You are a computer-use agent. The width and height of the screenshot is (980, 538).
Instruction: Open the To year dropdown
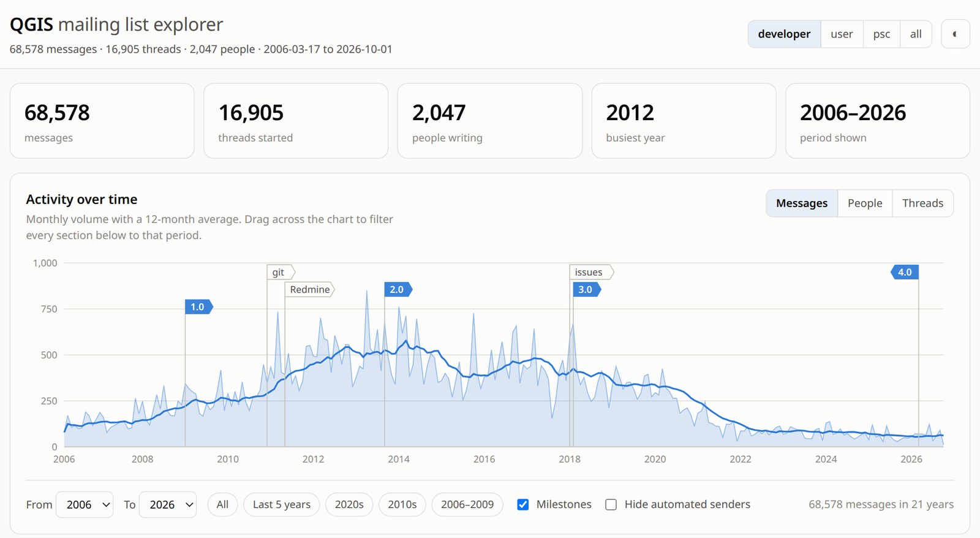click(x=168, y=504)
